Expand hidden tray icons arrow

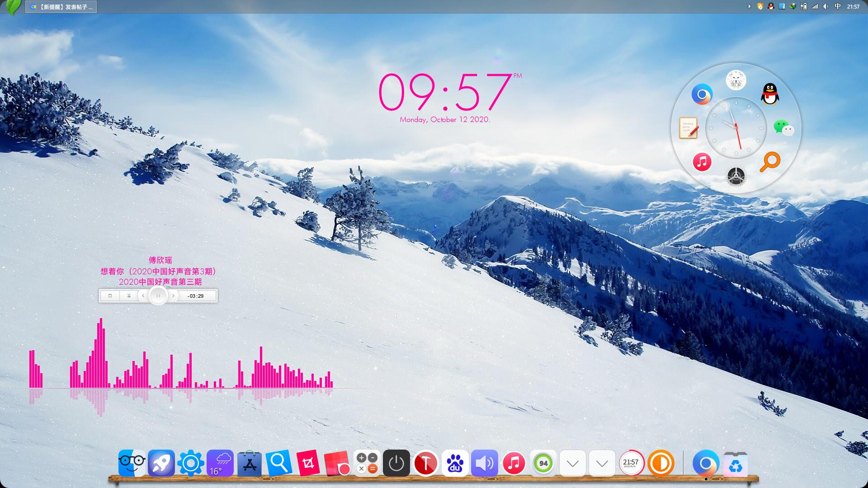(749, 6)
